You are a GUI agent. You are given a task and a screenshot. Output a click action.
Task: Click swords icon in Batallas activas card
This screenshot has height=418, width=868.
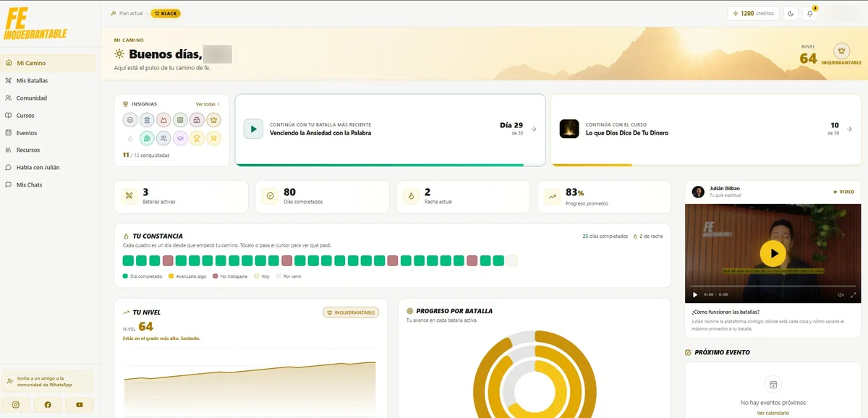tap(129, 195)
